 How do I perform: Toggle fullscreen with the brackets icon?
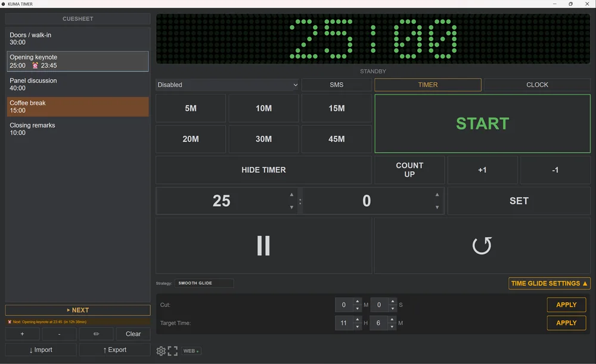[173, 351]
